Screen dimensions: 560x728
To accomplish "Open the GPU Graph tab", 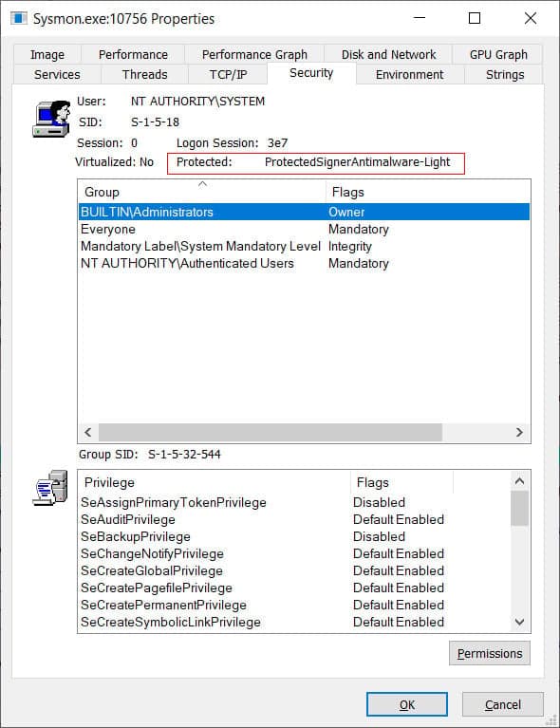I will click(498, 55).
